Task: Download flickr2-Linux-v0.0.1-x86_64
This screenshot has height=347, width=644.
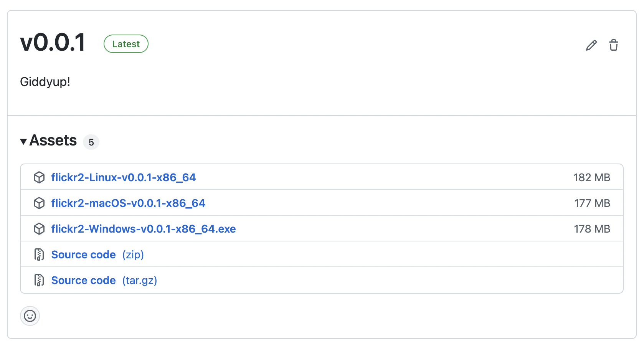Action: point(123,177)
